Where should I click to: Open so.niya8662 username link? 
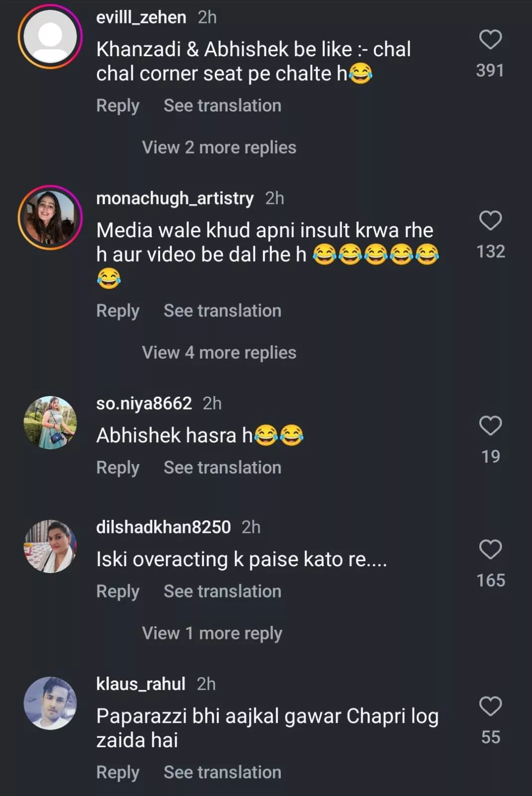pyautogui.click(x=144, y=403)
